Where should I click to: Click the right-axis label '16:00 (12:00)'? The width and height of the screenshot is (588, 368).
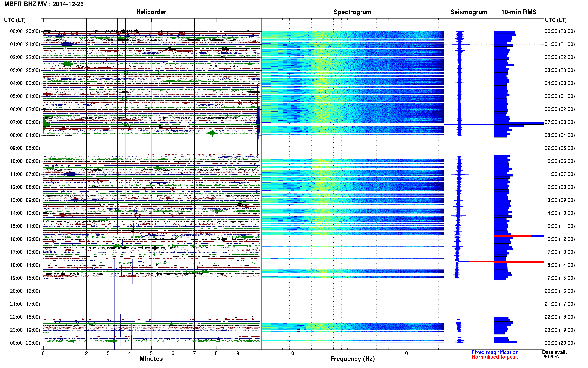click(560, 239)
